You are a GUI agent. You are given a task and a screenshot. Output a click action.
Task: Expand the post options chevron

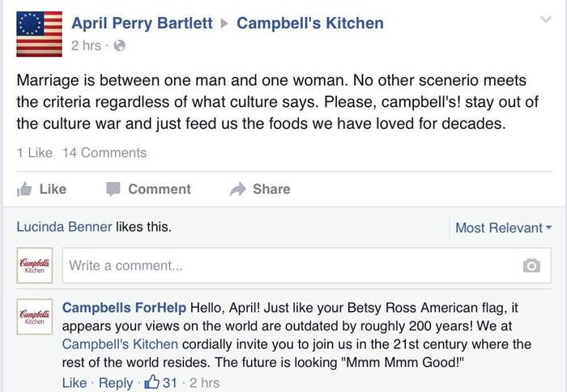click(545, 19)
